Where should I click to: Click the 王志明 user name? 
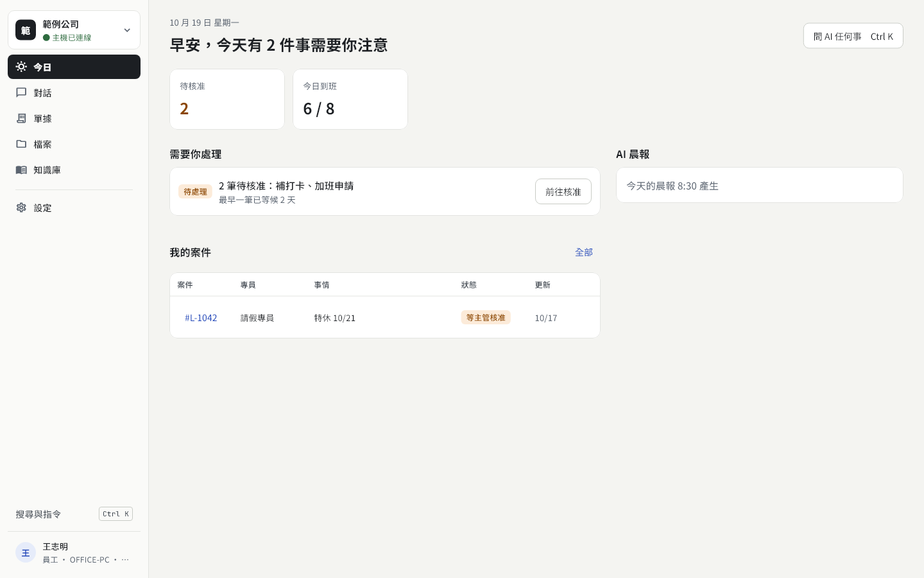coord(55,547)
